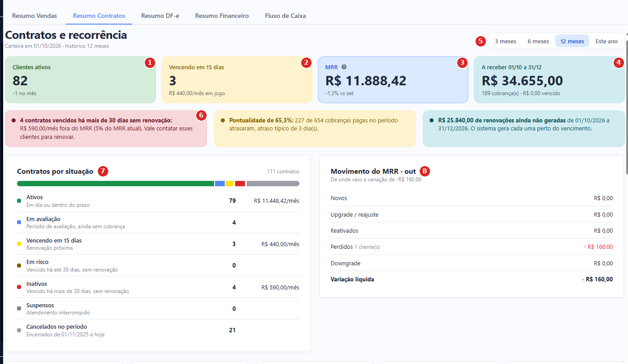Click the Variação líquida total row
This screenshot has width=628, height=364.
pos(472,280)
